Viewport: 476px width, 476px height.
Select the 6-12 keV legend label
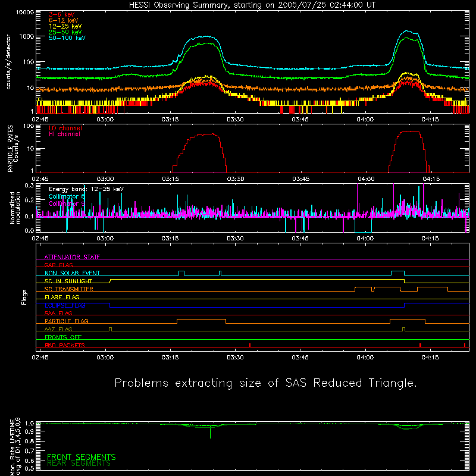(x=64, y=20)
